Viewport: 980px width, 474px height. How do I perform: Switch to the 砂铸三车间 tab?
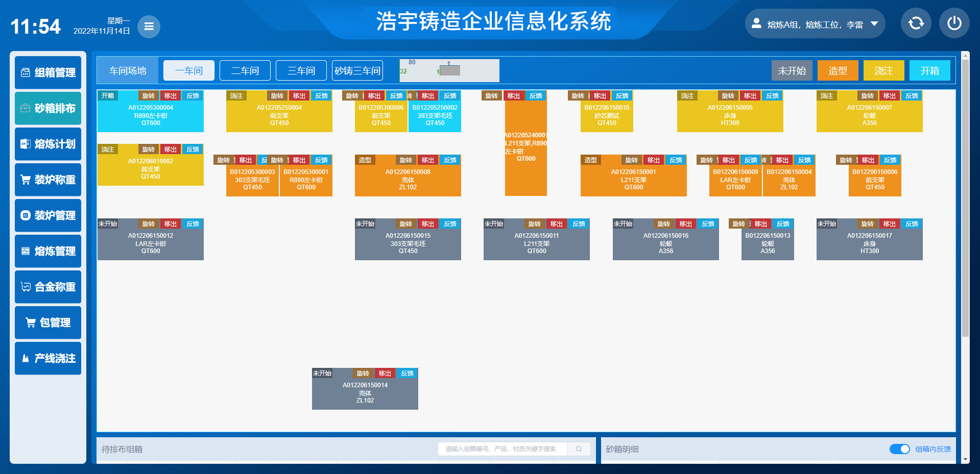(x=357, y=70)
